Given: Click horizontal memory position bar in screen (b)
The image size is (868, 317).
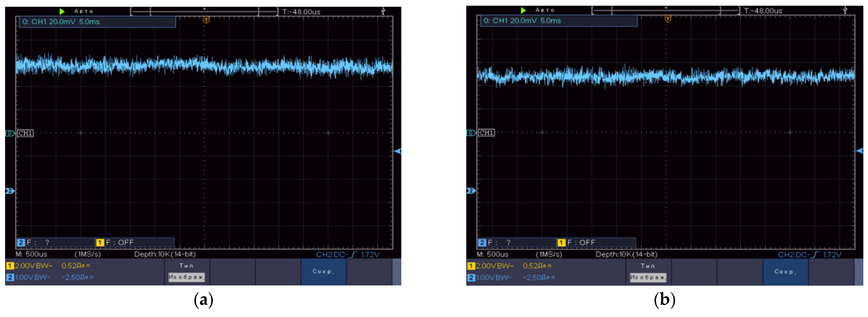Looking at the screenshot, I should coord(666,11).
